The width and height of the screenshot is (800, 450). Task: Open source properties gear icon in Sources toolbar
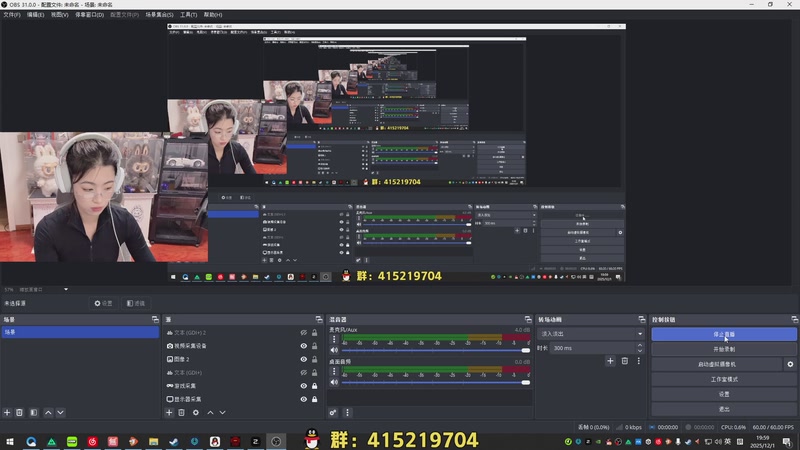coord(196,412)
